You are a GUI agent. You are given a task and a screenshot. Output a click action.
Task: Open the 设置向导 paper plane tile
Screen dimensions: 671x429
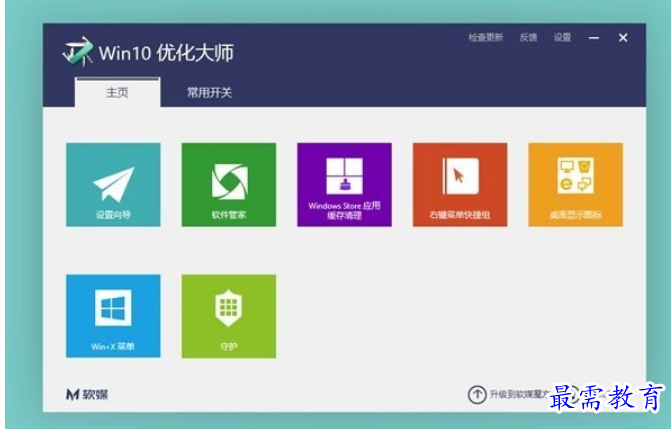pos(113,185)
